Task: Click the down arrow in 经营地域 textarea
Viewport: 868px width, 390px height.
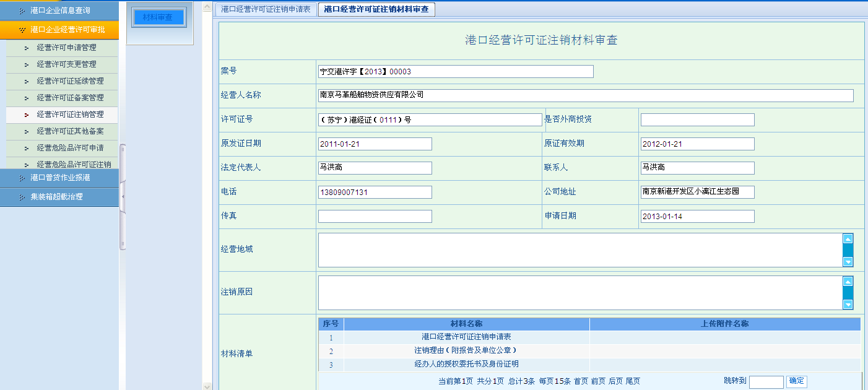Action: [x=848, y=262]
